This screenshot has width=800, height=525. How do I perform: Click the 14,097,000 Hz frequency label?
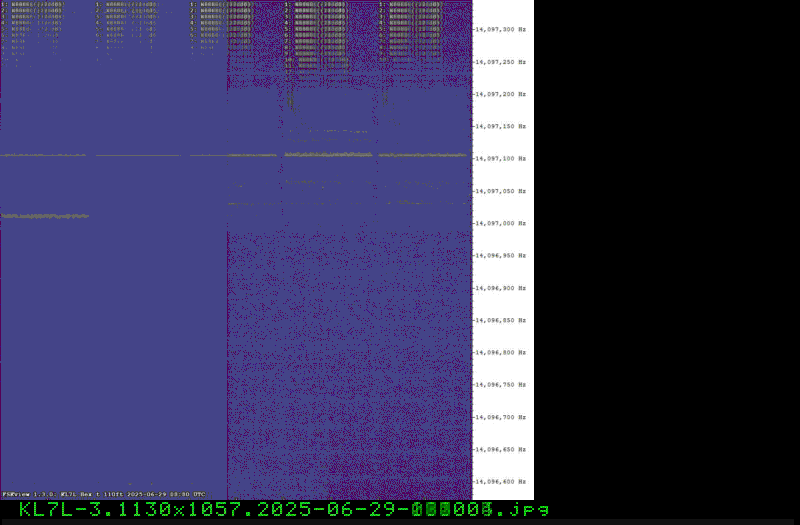click(501, 223)
